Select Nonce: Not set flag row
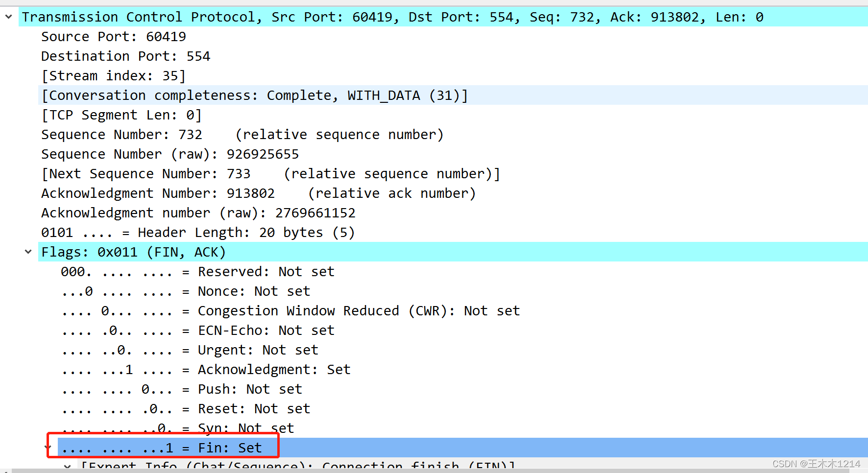The image size is (868, 473). tap(463, 291)
